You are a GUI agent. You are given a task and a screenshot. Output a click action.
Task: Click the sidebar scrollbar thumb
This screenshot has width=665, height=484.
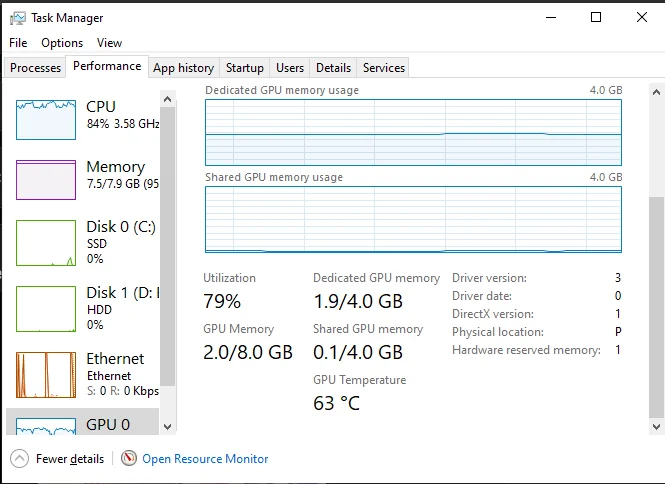click(168, 246)
